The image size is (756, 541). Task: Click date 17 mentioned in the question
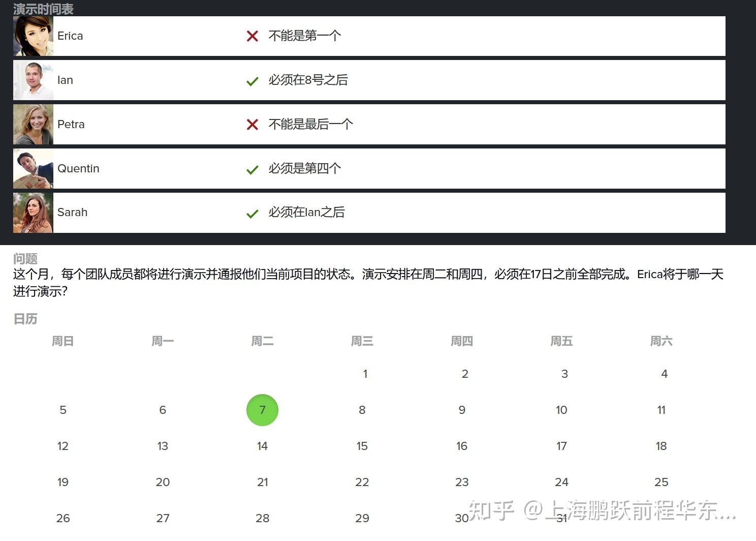561,446
